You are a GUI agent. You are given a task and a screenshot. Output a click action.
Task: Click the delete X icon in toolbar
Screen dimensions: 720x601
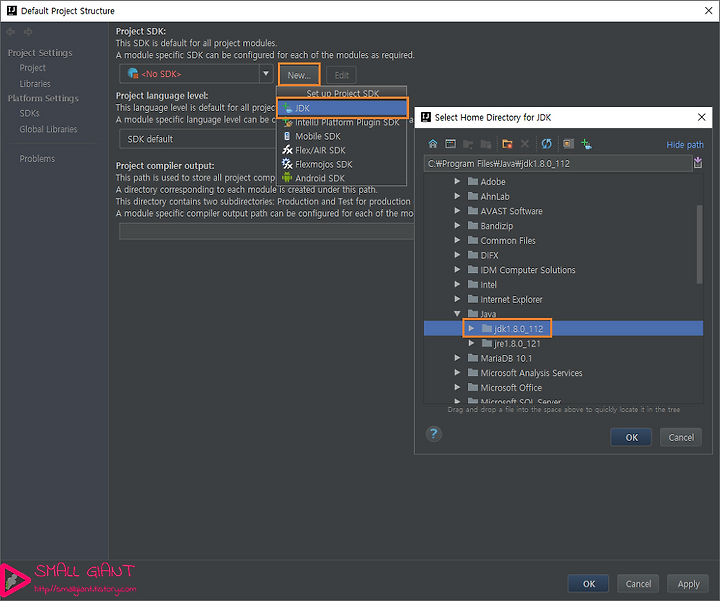point(525,144)
